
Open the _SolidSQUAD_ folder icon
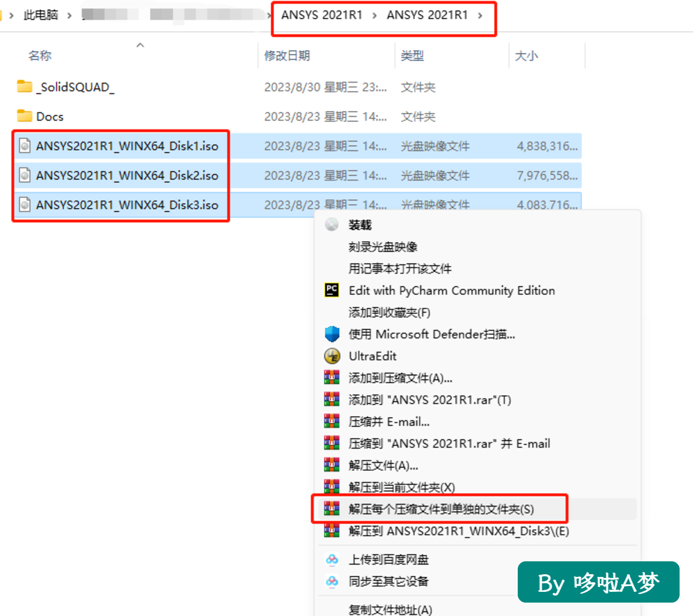tap(25, 86)
